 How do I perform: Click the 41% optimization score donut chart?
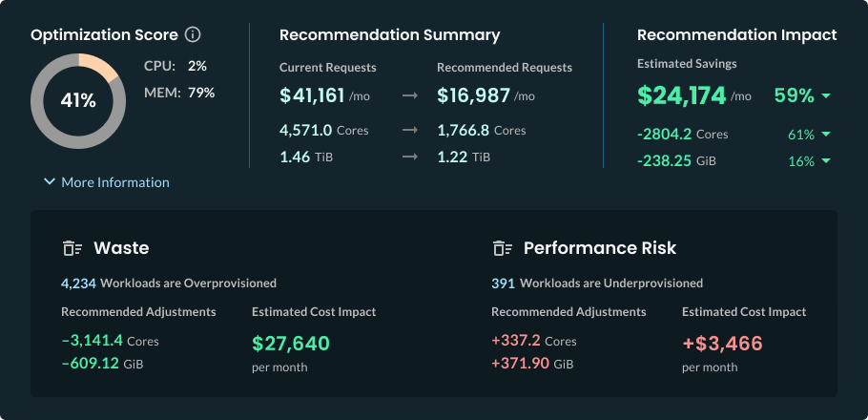point(78,100)
